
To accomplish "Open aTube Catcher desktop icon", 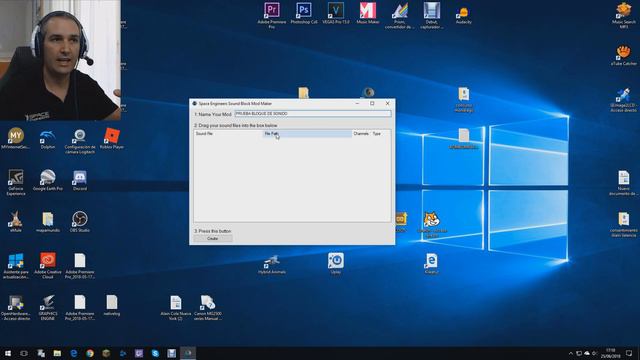I will (x=624, y=55).
